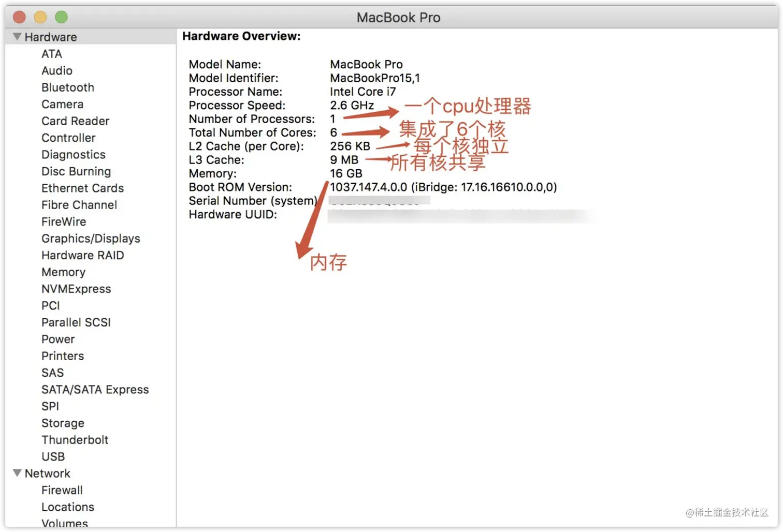Show Thunderbolt information
783x532 pixels.
[x=75, y=440]
